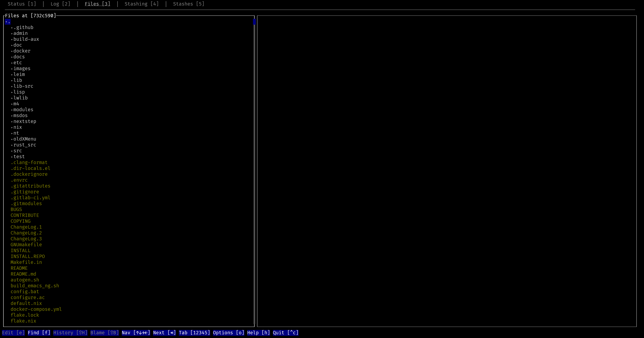The image size is (644, 338).
Task: Open flake.nix from the tree
Action: click(x=23, y=321)
